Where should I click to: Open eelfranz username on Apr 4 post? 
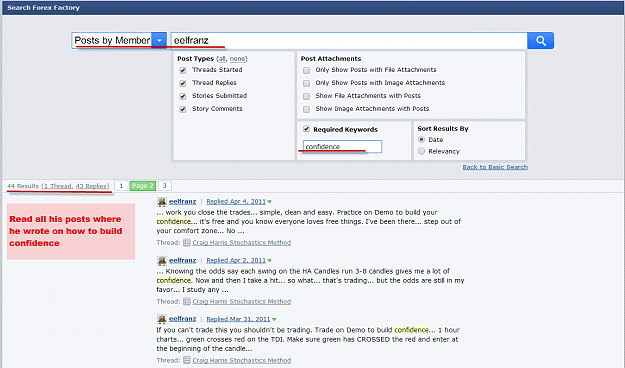click(183, 201)
